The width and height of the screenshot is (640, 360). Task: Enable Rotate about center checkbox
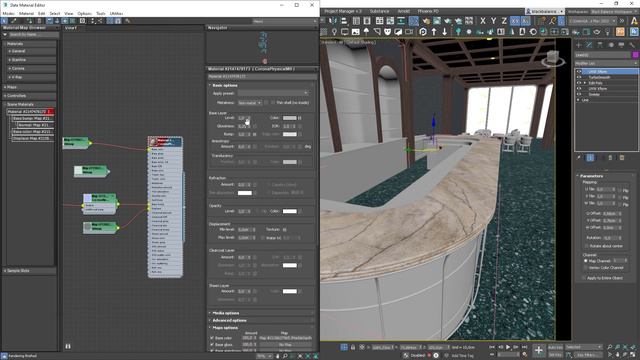click(x=587, y=246)
